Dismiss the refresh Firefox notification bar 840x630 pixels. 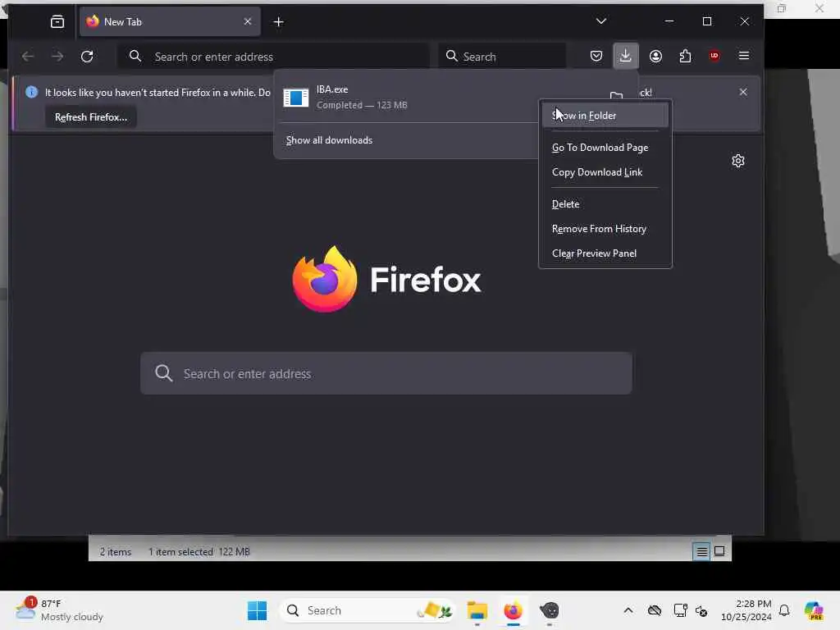pos(743,92)
